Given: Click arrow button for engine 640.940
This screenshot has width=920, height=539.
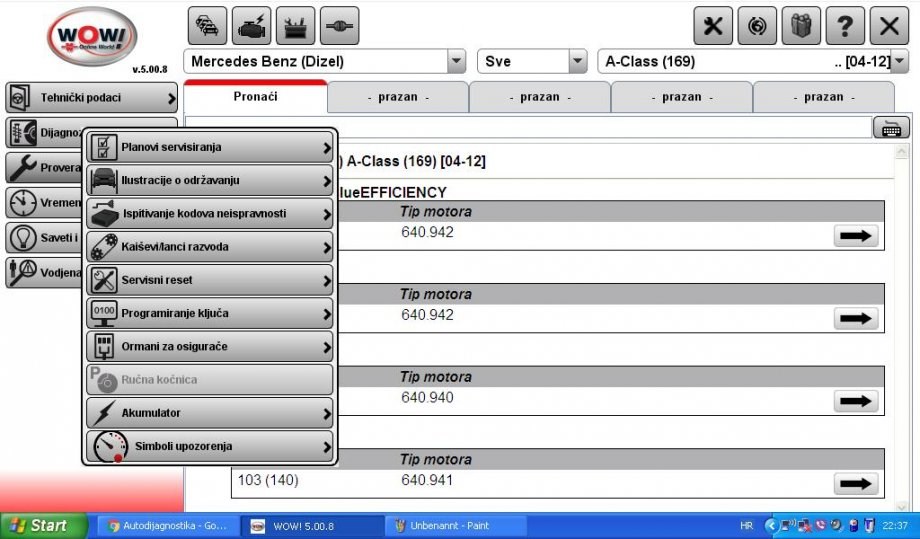Looking at the screenshot, I should (x=855, y=400).
